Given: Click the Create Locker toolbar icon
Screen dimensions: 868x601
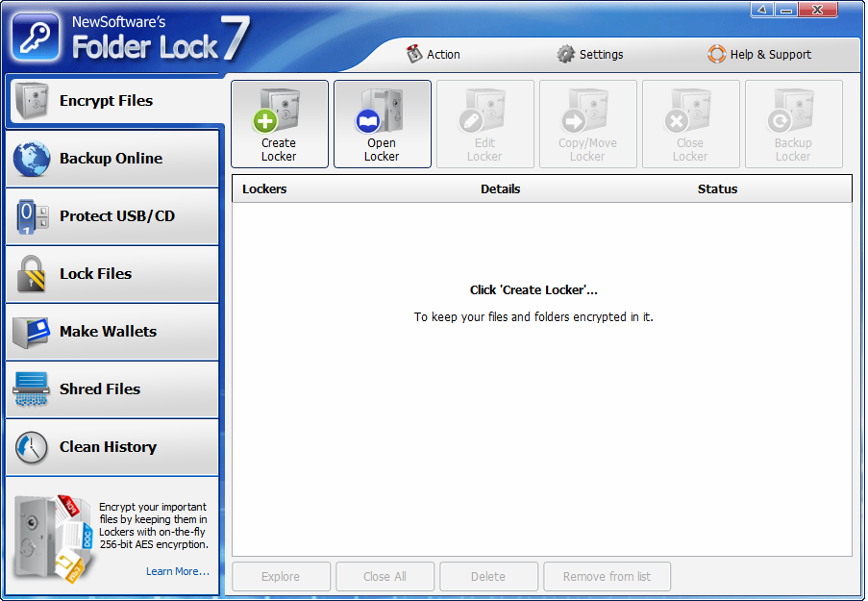Looking at the screenshot, I should [279, 124].
